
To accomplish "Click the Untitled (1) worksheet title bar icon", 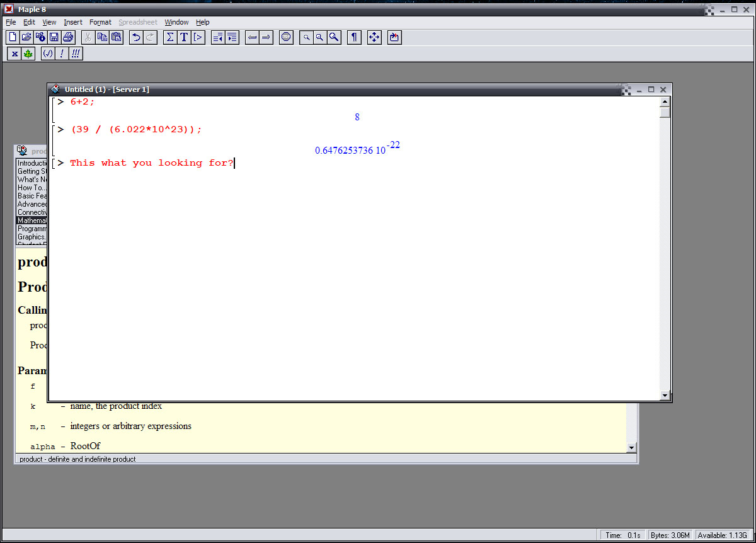I will (55, 89).
